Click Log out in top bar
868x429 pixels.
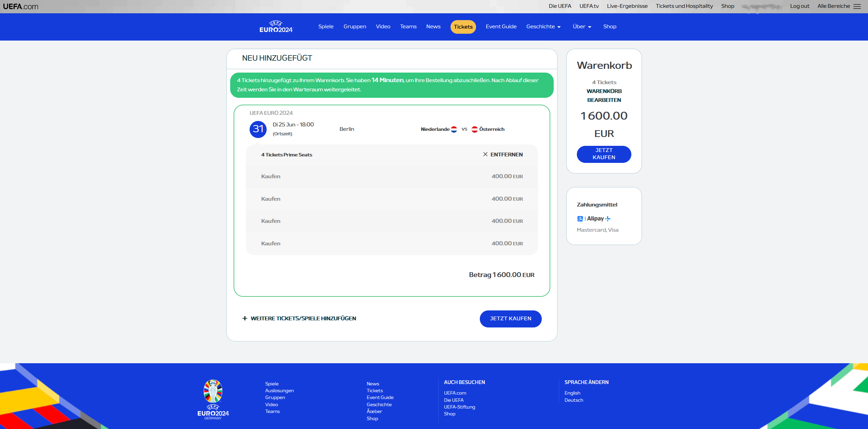799,6
